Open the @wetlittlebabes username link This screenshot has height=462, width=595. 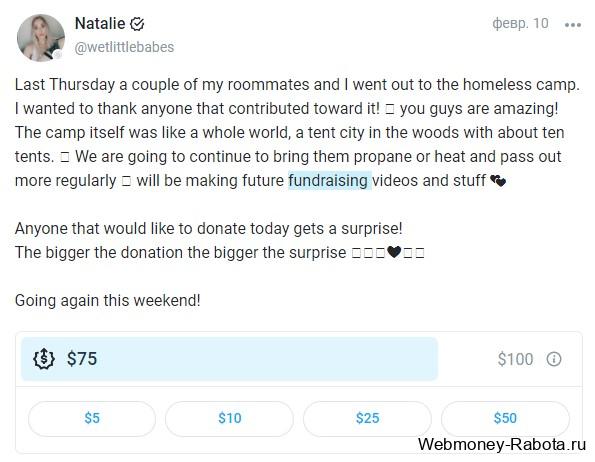tap(124, 47)
